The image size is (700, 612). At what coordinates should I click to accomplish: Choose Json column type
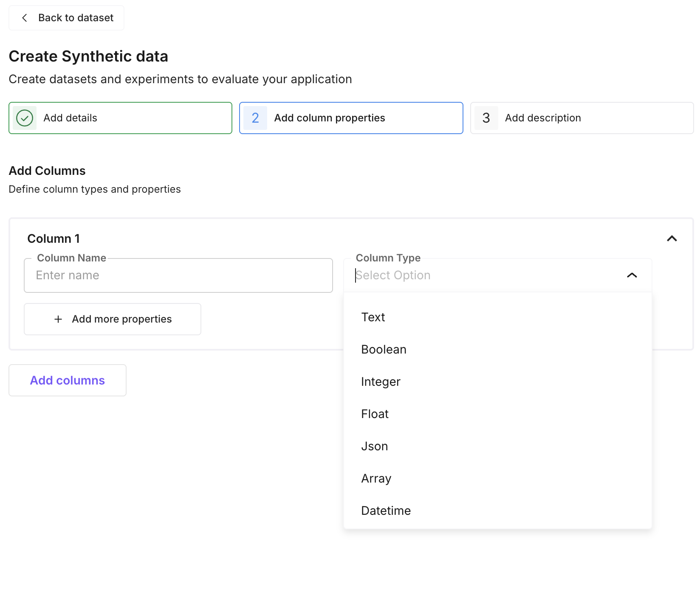[x=374, y=446]
